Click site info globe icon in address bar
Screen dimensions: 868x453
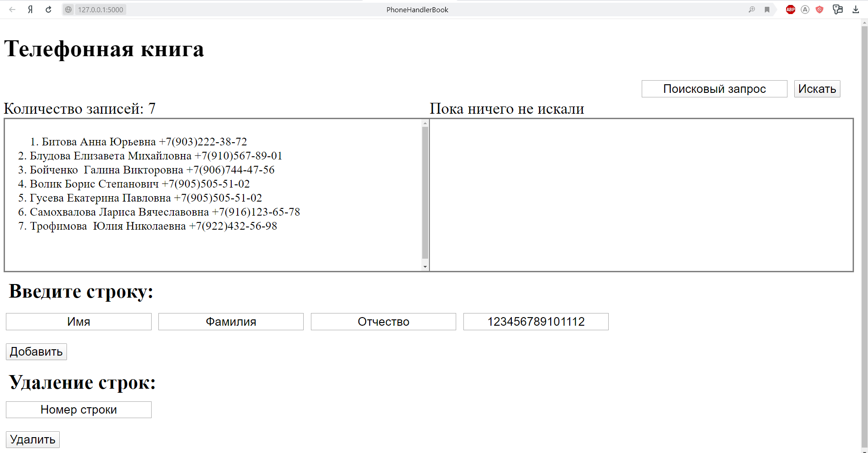(x=68, y=10)
